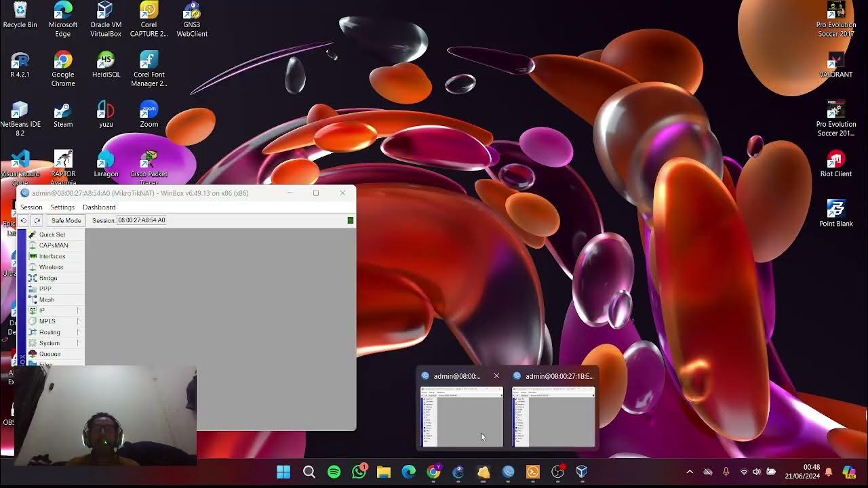The image size is (868, 488).
Task: Open the Windows Start menu
Action: (x=283, y=472)
